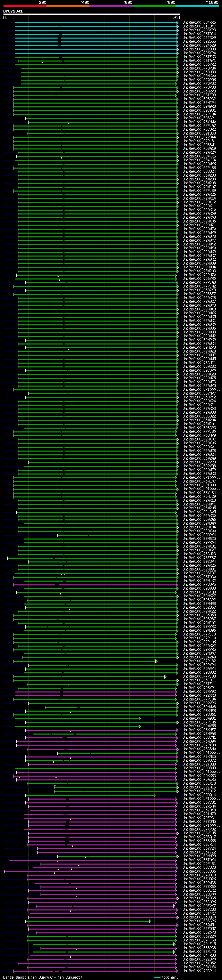Select label UniRef100_A3CAR6
The height and width of the screenshot is (980, 222).
(199, 902)
